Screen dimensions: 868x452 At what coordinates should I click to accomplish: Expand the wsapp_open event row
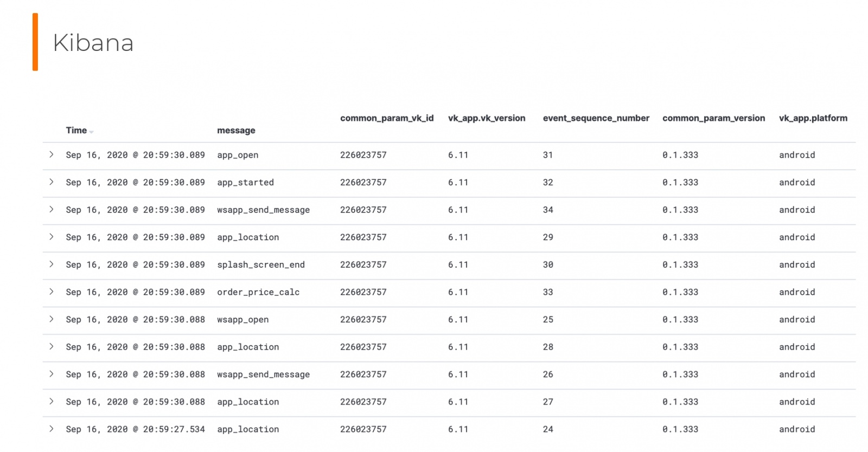click(x=52, y=319)
